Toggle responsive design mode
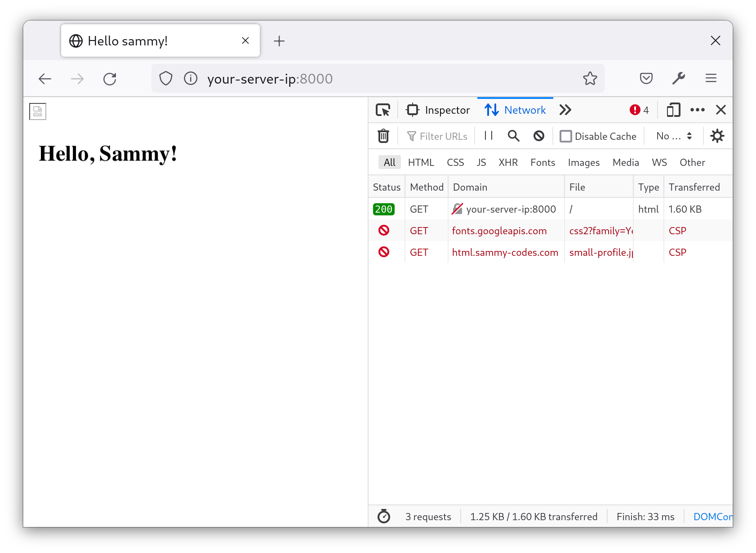 pos(673,110)
